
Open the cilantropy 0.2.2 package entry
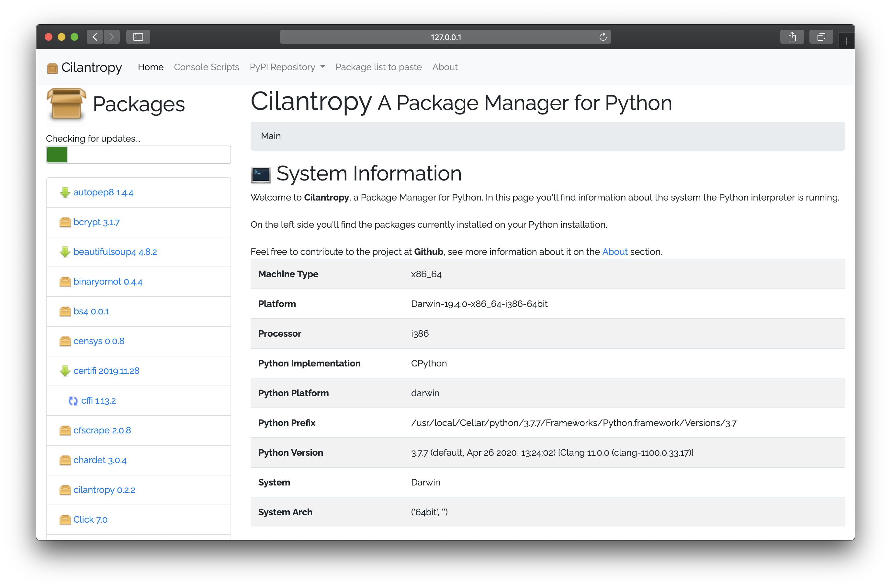pyautogui.click(x=104, y=490)
